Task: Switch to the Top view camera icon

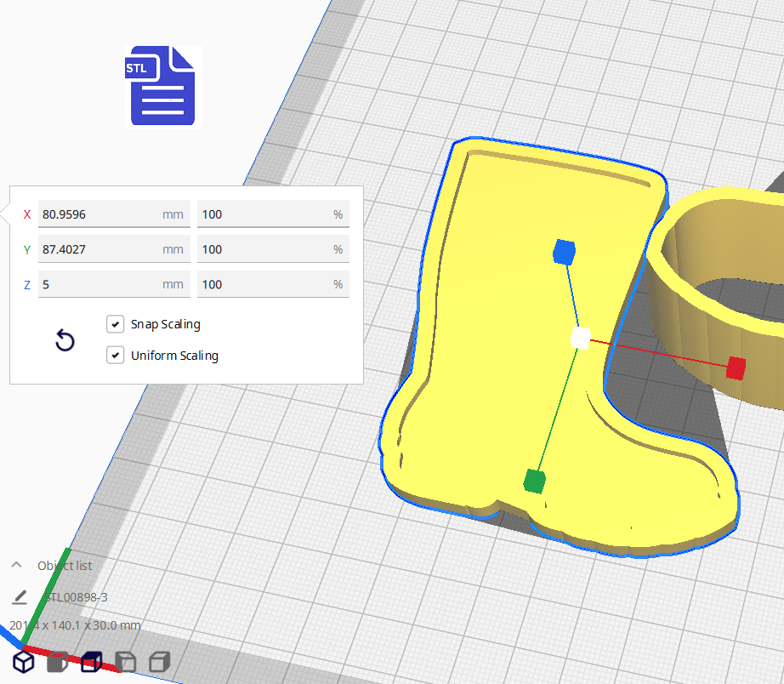Action: coord(91,662)
